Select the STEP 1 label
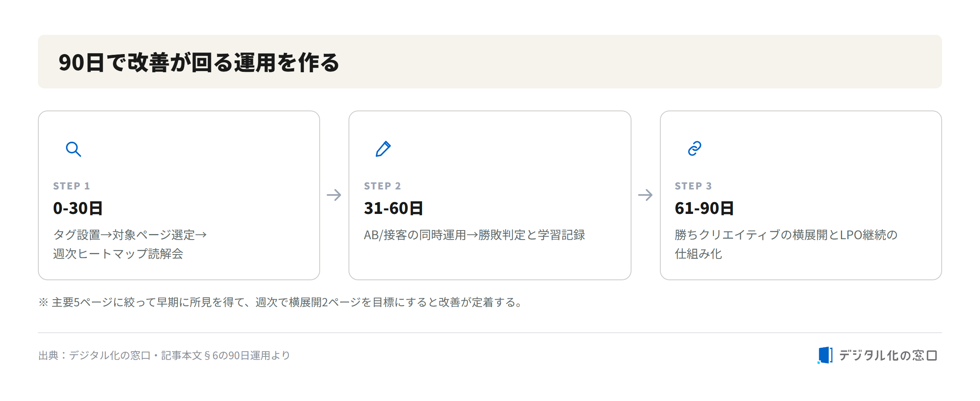The height and width of the screenshot is (401, 980). point(72,186)
